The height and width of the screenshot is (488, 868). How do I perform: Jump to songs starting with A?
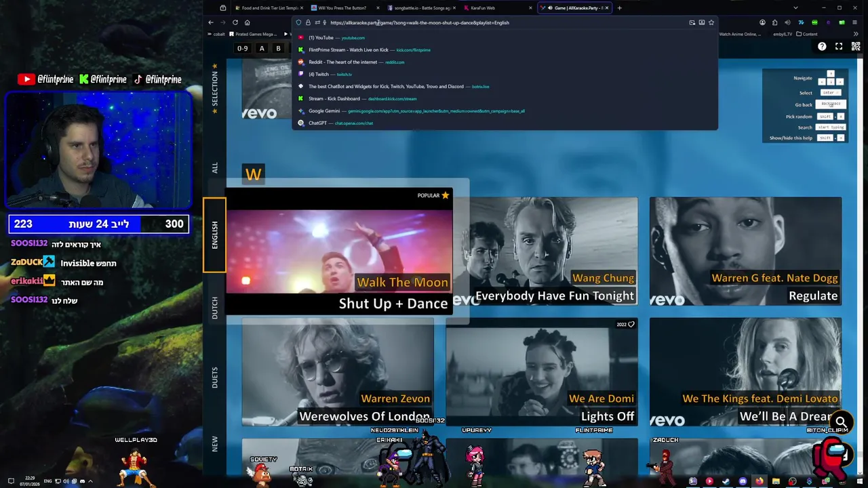click(262, 48)
